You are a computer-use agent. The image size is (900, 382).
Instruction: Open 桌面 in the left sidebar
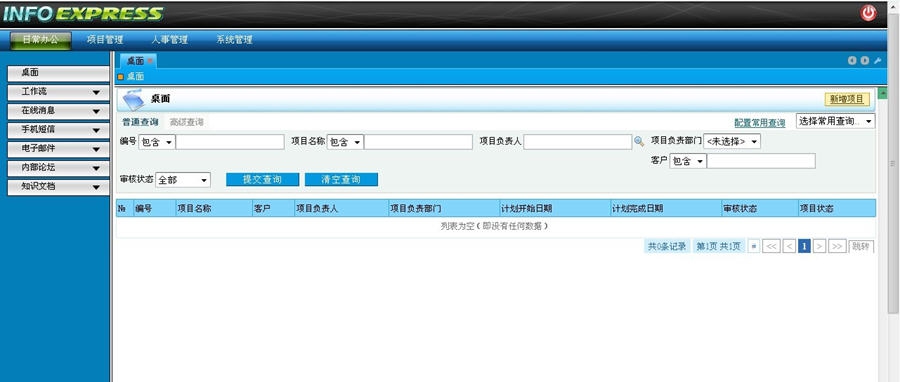(58, 73)
